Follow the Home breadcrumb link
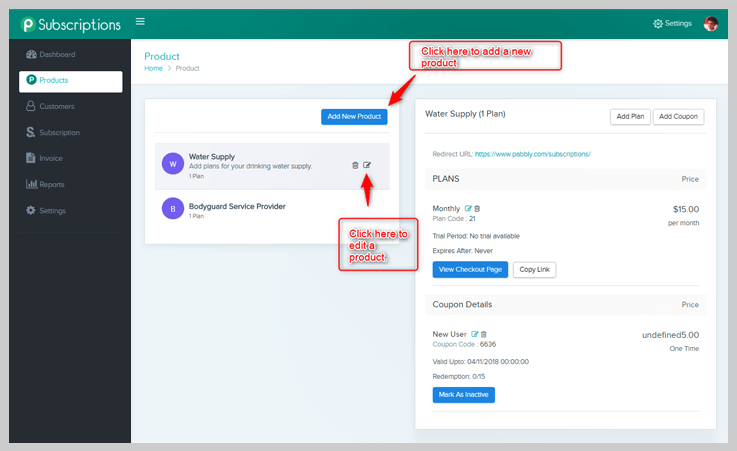 (153, 68)
